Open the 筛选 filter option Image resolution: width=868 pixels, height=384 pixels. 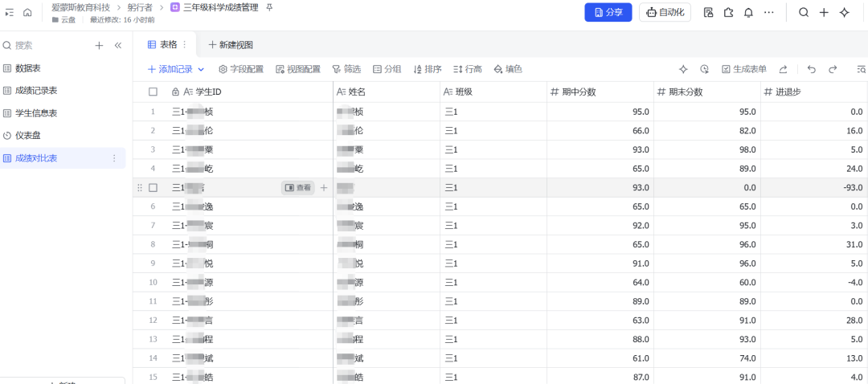click(346, 69)
